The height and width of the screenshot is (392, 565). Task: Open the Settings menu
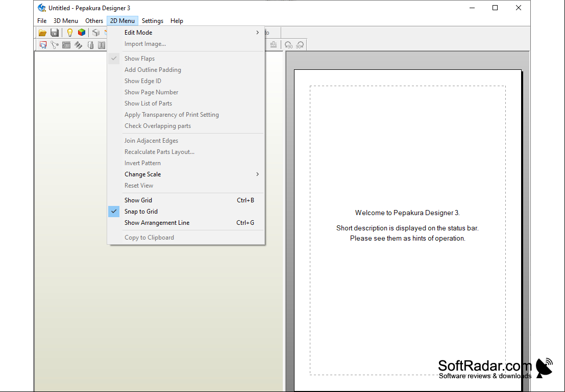click(x=153, y=21)
